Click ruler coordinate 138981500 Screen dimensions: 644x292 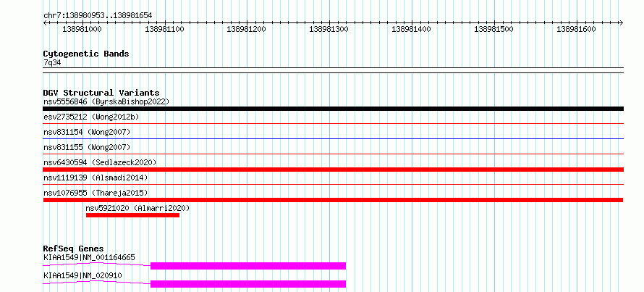click(x=493, y=29)
